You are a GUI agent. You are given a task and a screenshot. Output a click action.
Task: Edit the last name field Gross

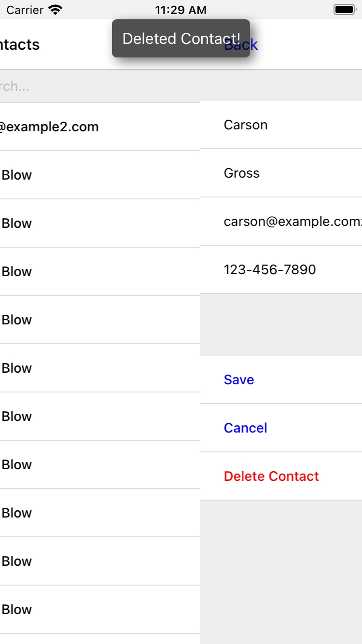[x=281, y=173]
